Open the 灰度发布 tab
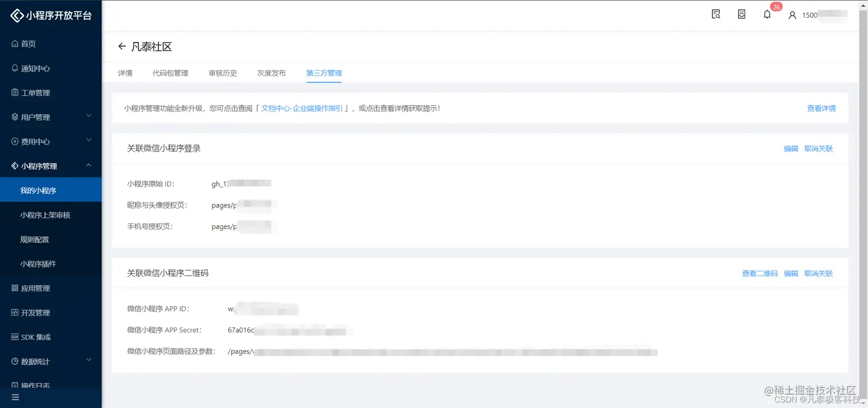 271,73
